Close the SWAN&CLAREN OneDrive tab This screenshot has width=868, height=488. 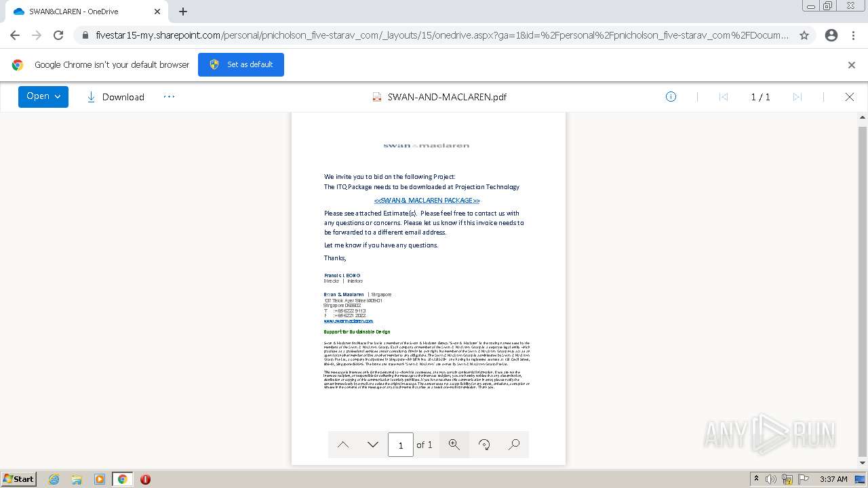click(157, 12)
